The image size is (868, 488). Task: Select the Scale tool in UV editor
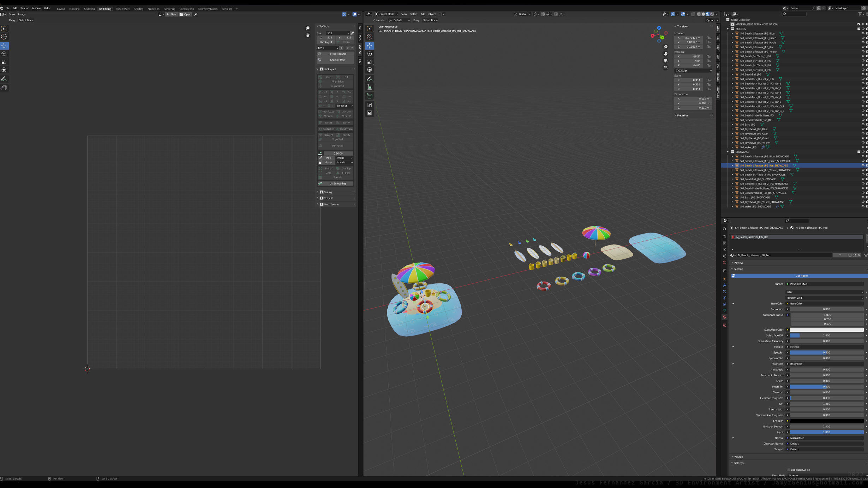tap(4, 62)
